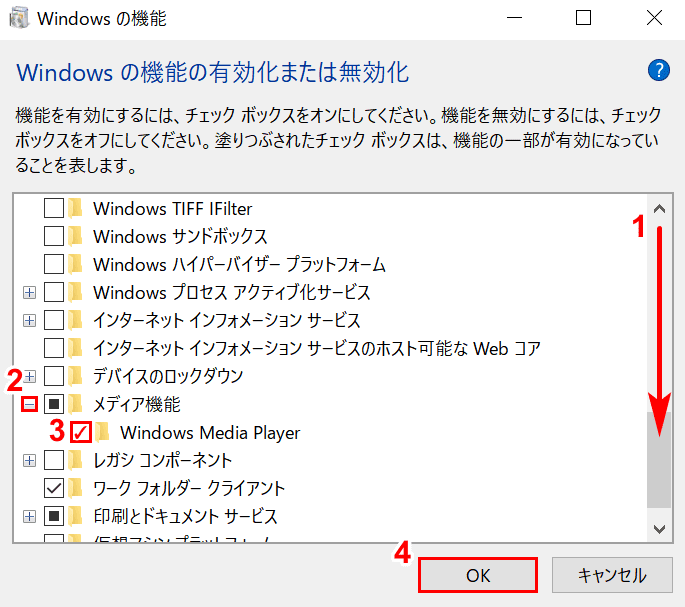Screen dimensions: 685x607
Task: Expand the レガシ コンポーネント node
Action: click(x=29, y=460)
